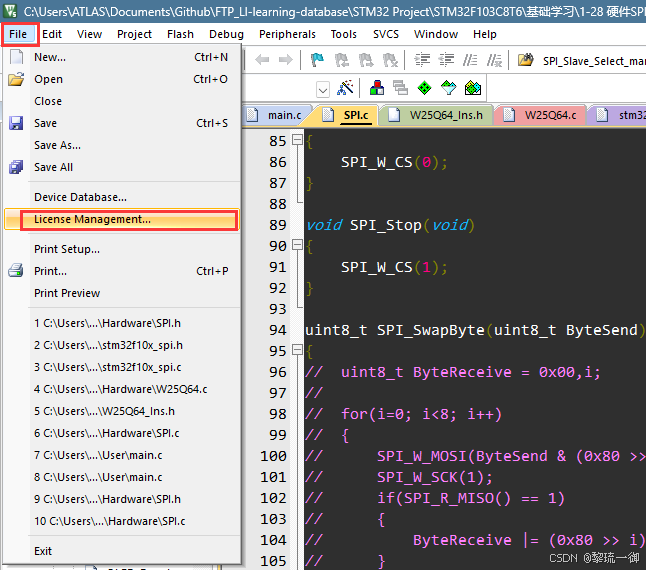Screen dimensions: 646x570
Task: Launch the Pack Installer icon
Action: [473, 88]
